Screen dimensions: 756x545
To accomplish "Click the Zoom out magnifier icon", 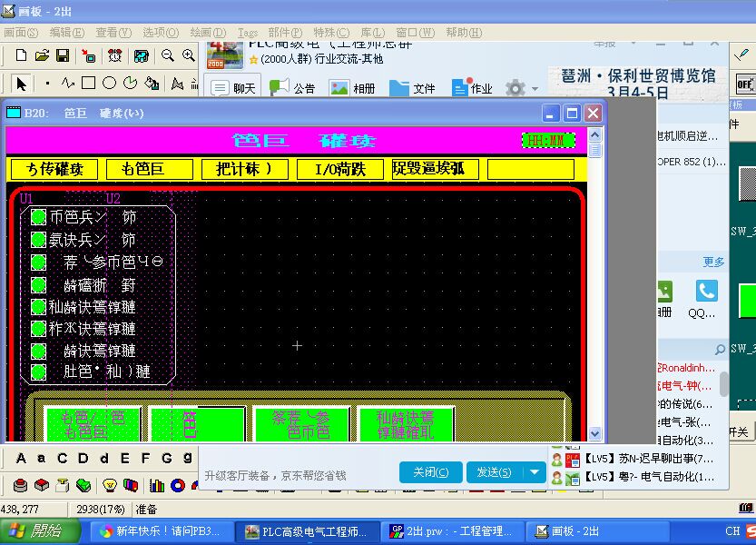I will tap(168, 55).
